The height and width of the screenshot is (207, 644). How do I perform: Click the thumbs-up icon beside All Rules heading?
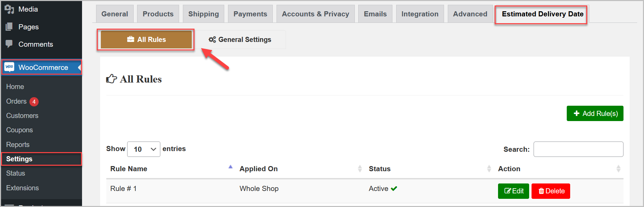(x=111, y=78)
